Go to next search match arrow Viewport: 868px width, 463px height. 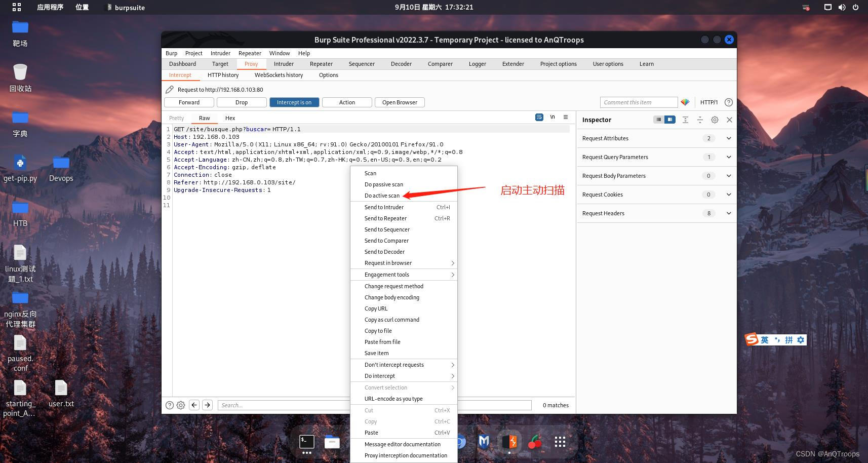coord(208,405)
